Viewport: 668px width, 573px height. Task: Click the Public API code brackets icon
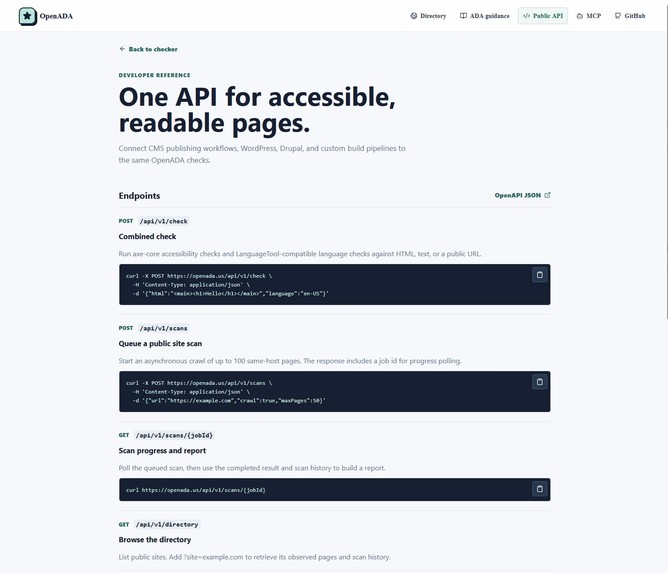click(527, 16)
